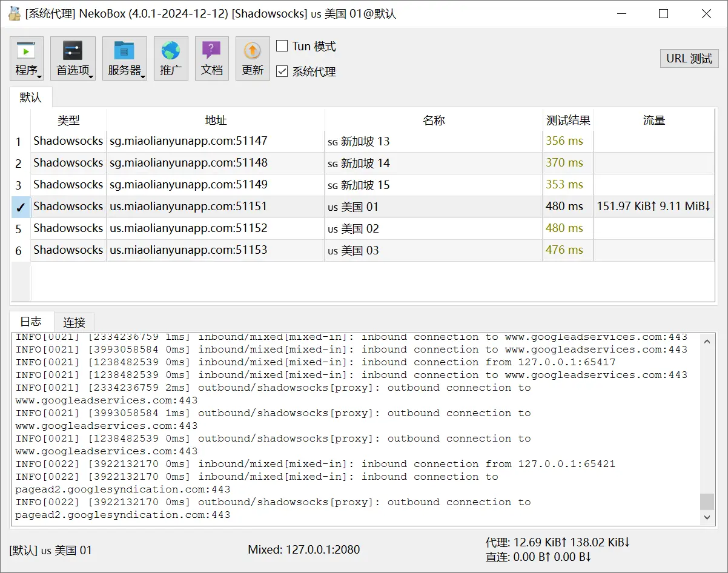
Task: Click the 476 ms test result
Action: (568, 250)
